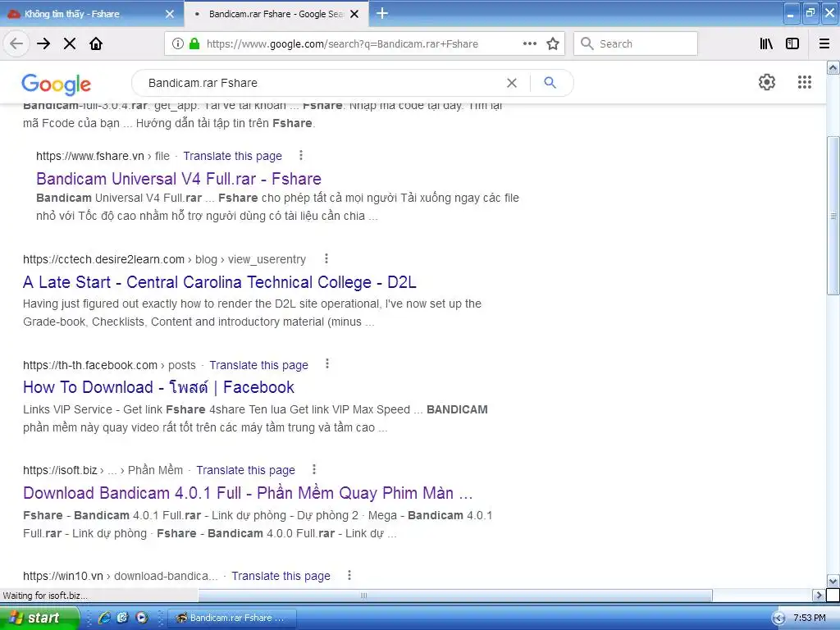Clear the Google search box text
The width and height of the screenshot is (840, 630).
512,83
